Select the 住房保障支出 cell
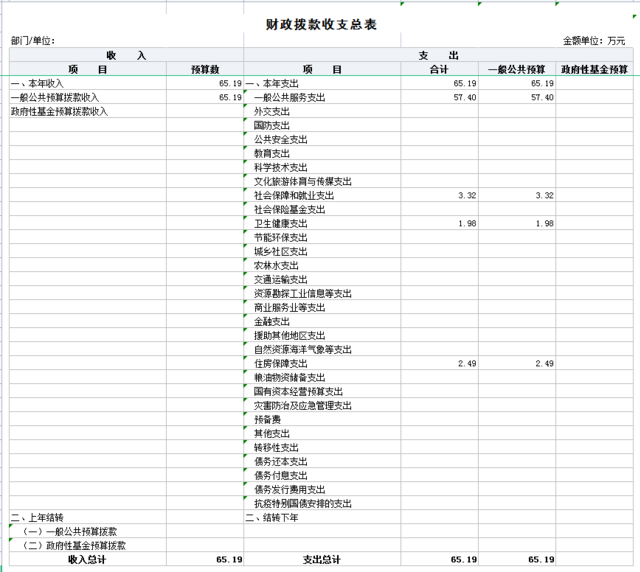 coord(280,364)
